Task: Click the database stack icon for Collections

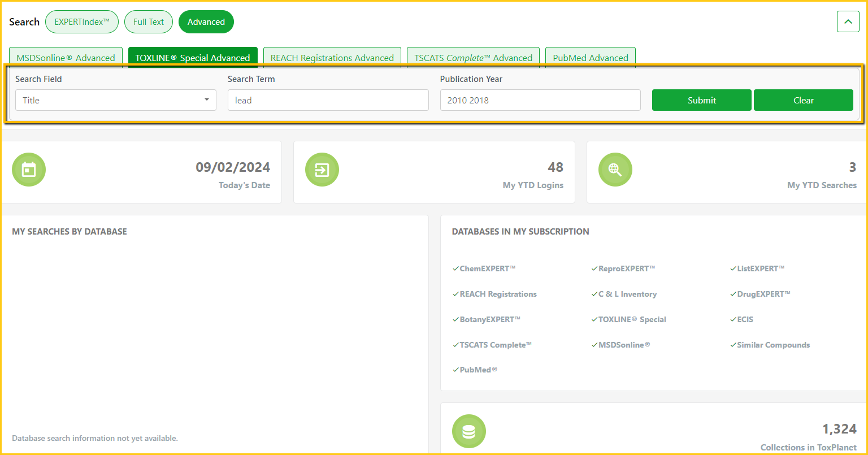Action: 468,431
